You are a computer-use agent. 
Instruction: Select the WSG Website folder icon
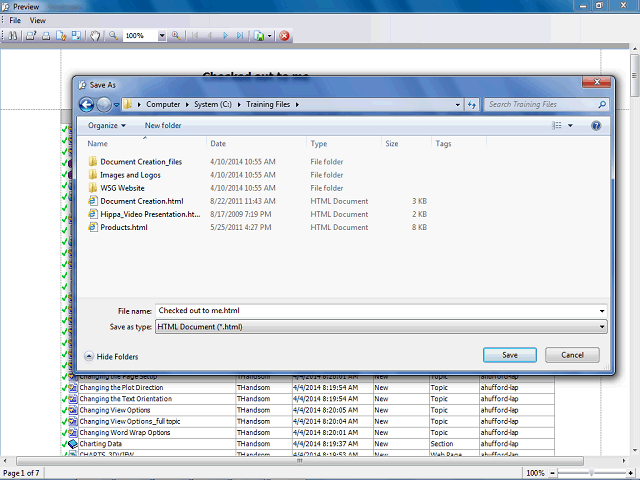93,188
